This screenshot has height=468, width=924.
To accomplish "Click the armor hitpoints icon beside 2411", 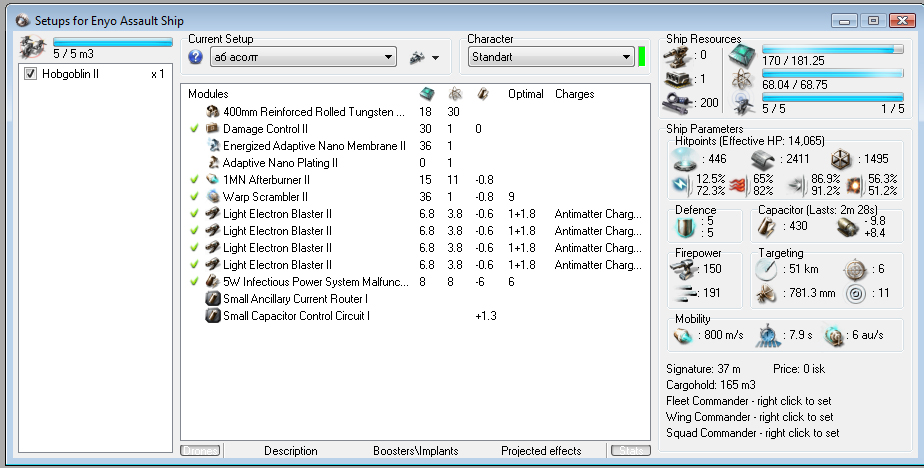I will click(764, 159).
